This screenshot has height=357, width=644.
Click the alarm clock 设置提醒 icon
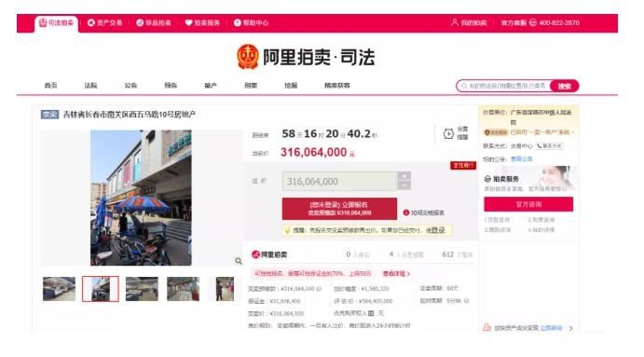tap(448, 133)
